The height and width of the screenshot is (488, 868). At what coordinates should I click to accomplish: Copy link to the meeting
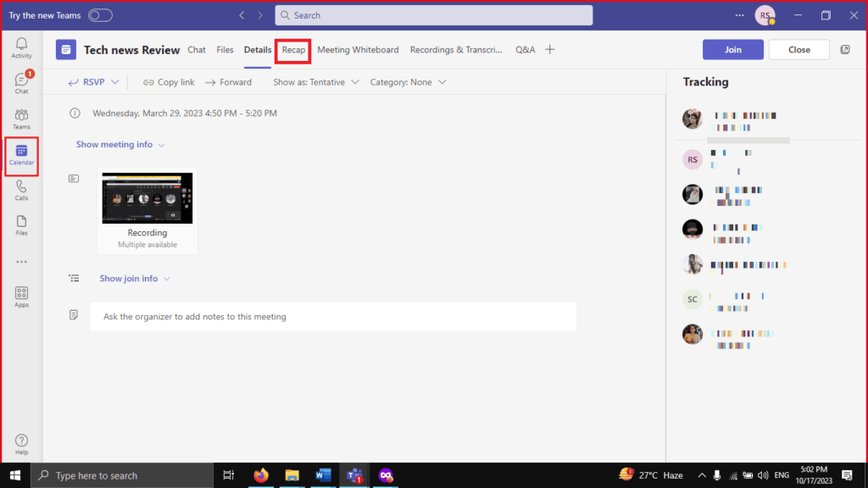coord(169,82)
